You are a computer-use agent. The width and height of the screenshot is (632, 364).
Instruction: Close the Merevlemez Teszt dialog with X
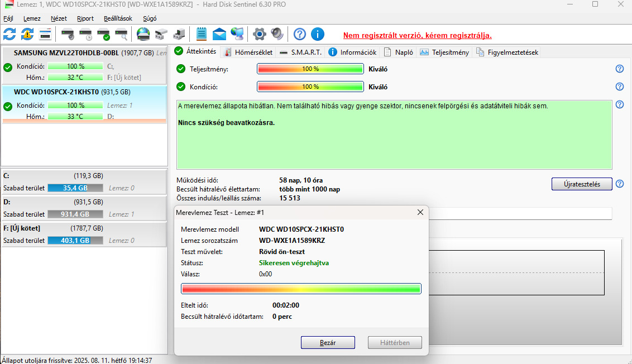tap(420, 213)
